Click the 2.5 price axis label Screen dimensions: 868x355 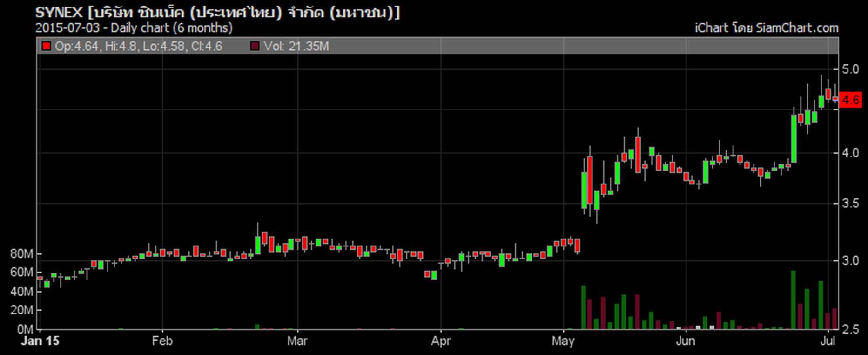850,329
